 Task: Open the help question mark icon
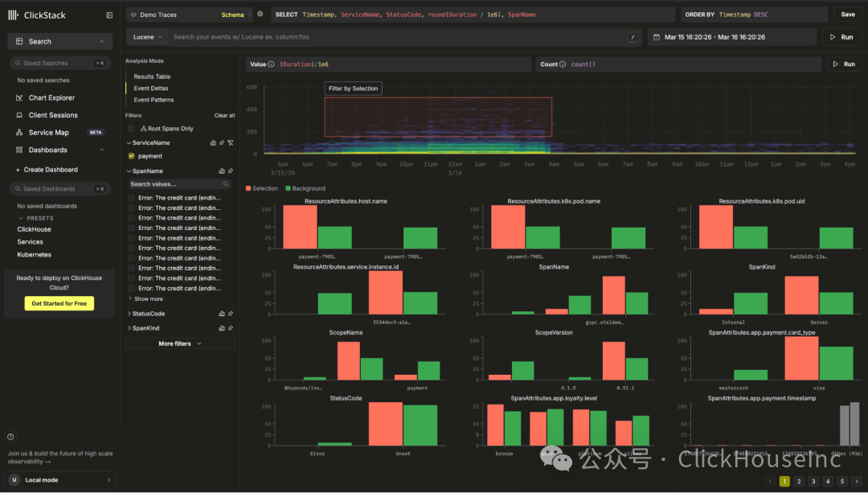(x=10, y=437)
